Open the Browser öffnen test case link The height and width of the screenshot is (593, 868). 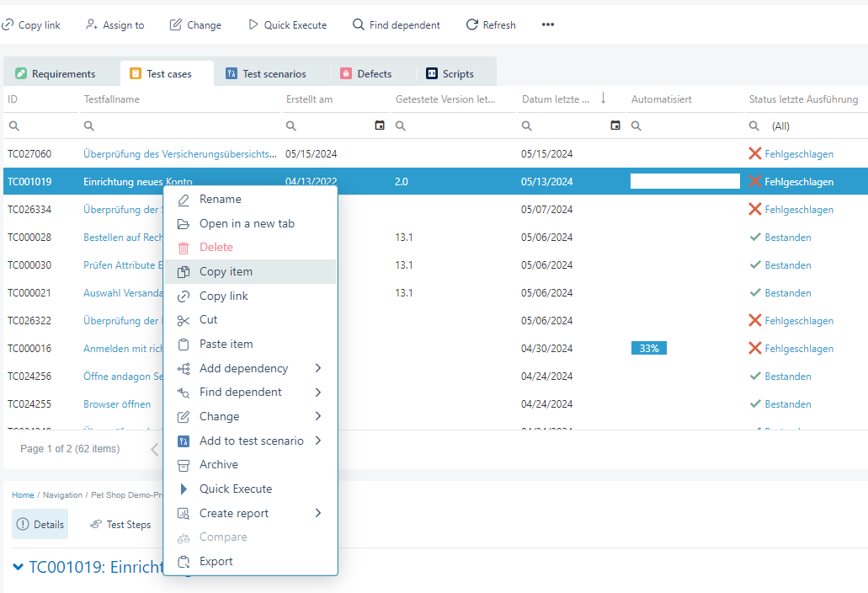pos(117,404)
